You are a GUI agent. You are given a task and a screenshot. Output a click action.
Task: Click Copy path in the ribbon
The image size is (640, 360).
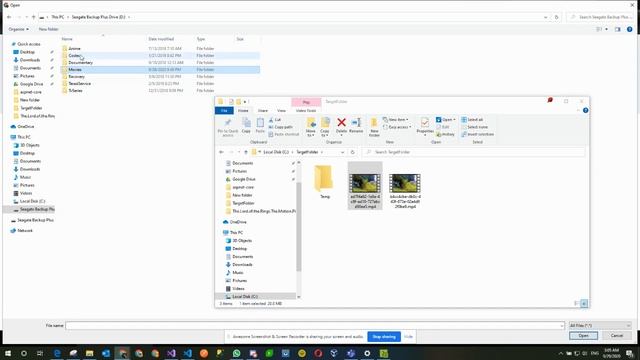(281, 127)
